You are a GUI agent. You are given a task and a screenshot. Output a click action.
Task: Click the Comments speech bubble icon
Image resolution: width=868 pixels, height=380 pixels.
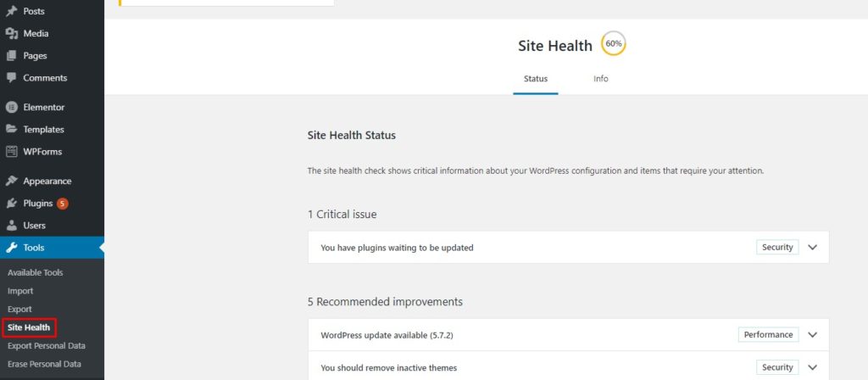(x=11, y=77)
